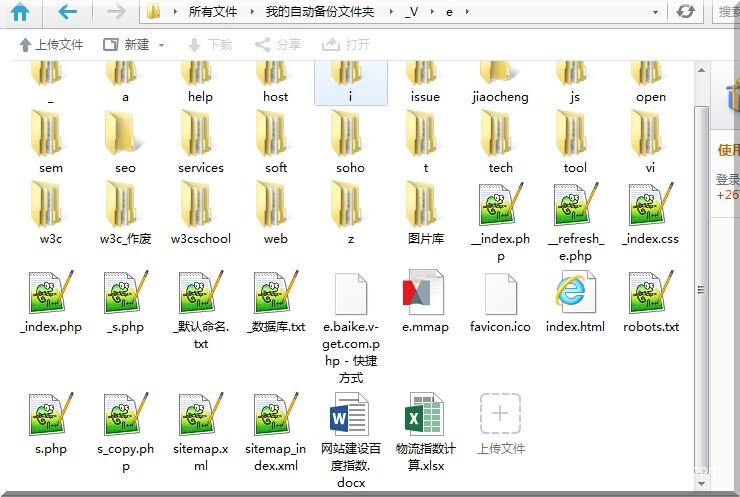Image resolution: width=740 pixels, height=497 pixels.
Task: Click the scrollbar up arrow
Action: click(x=701, y=70)
